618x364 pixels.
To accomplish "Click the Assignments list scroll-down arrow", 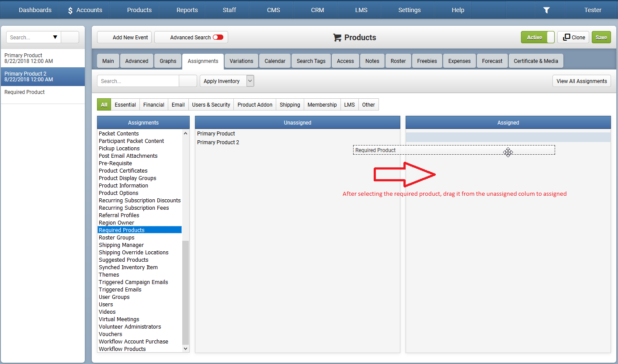I will [186, 349].
